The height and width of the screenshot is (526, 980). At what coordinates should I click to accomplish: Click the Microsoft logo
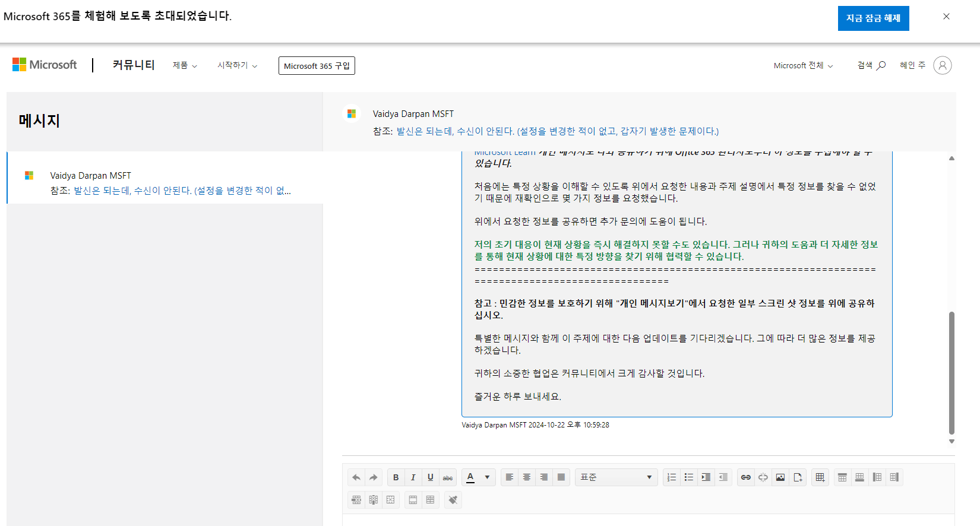pos(45,65)
